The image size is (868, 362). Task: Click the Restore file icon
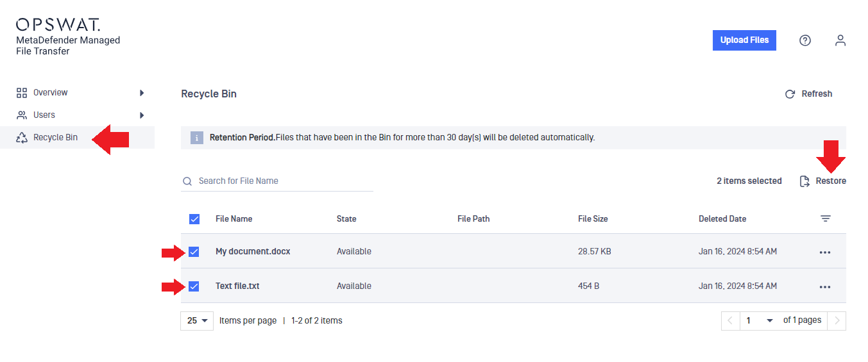click(x=804, y=181)
